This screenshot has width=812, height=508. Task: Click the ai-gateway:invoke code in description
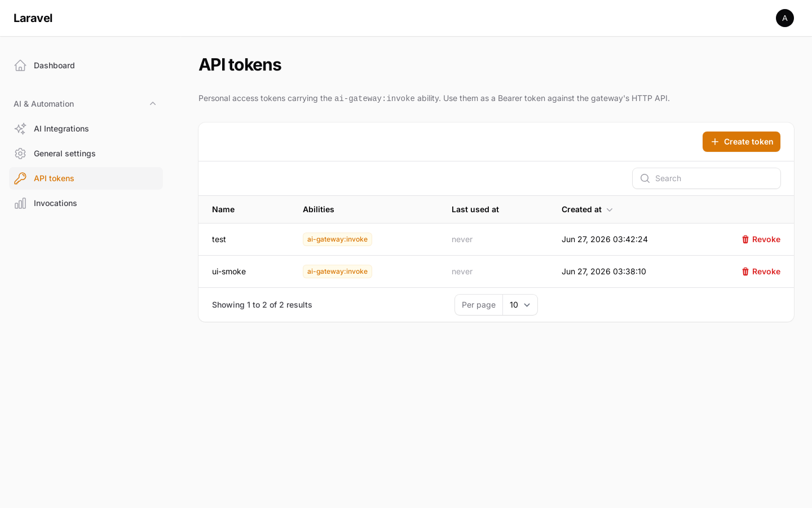coord(374,98)
